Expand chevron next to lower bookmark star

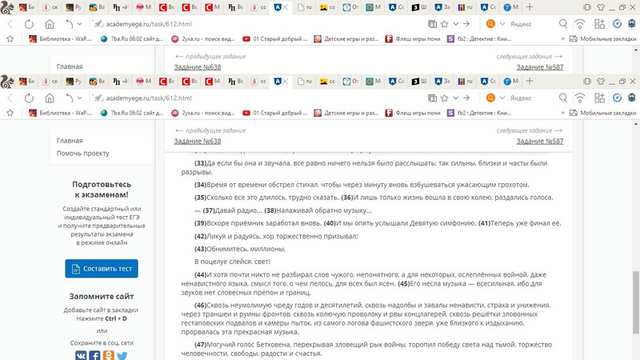[x=456, y=98]
